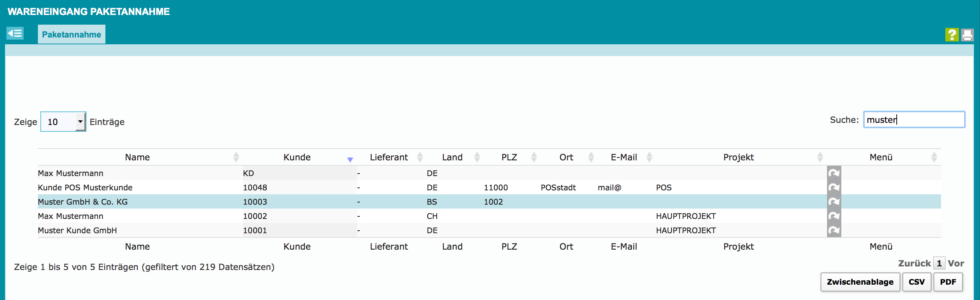Screen dimensions: 980x300
Task: Export the table using CSV button
Action: click(916, 282)
